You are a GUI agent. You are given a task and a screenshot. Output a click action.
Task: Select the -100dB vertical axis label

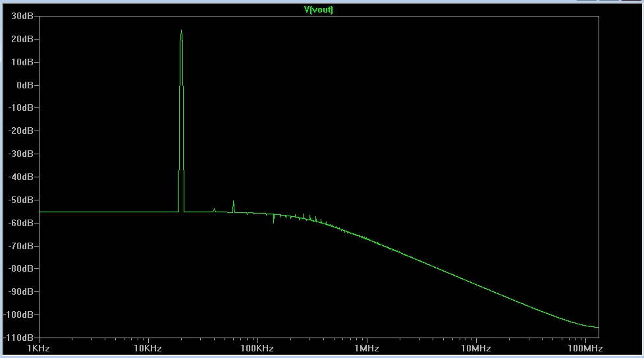click(x=19, y=314)
